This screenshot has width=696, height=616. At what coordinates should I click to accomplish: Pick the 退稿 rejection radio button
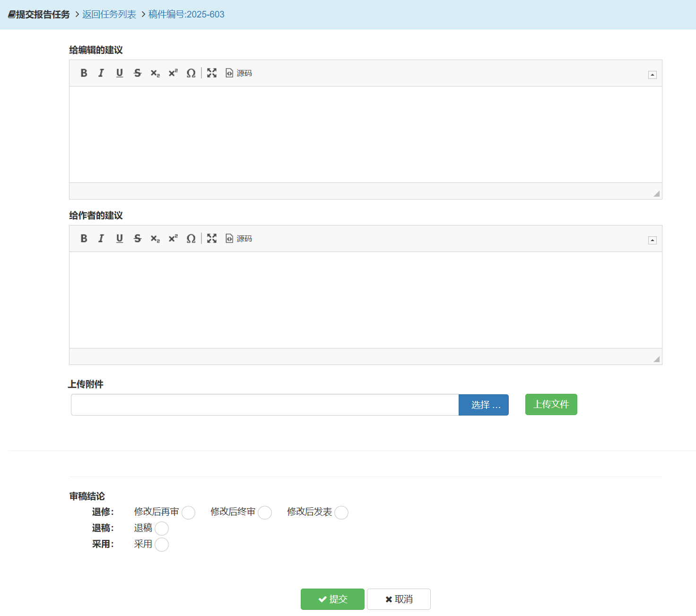click(162, 529)
